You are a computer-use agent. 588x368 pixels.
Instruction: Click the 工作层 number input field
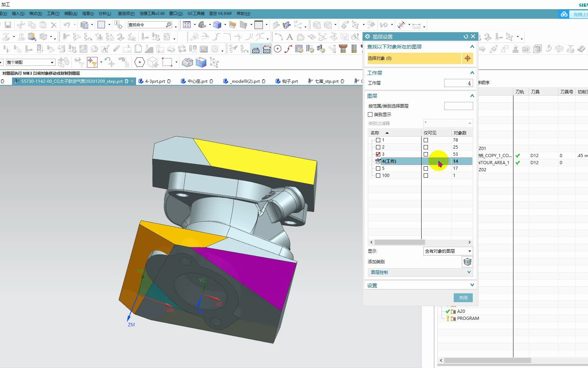(458, 83)
